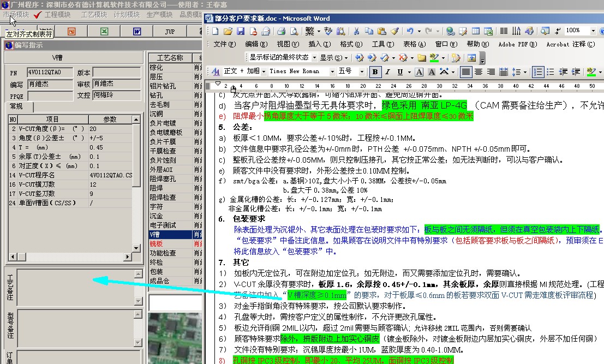Click the 工艺备注 text area

[x=75, y=288]
